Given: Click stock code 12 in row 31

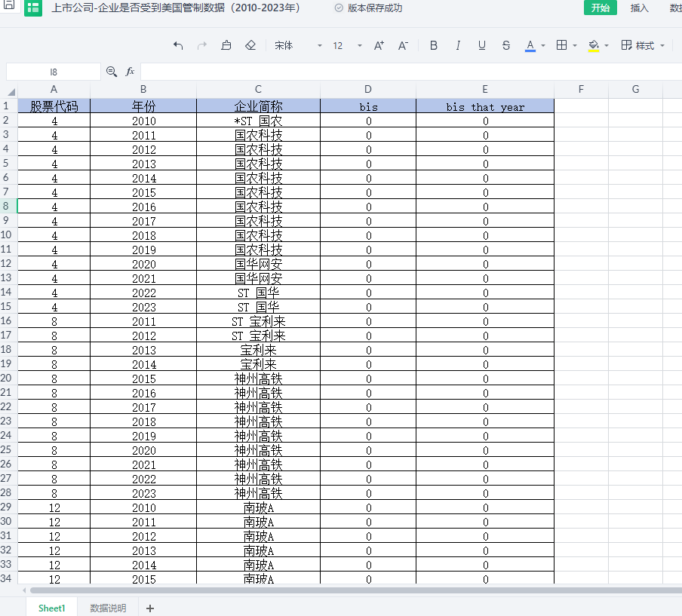Looking at the screenshot, I should click(x=54, y=536).
